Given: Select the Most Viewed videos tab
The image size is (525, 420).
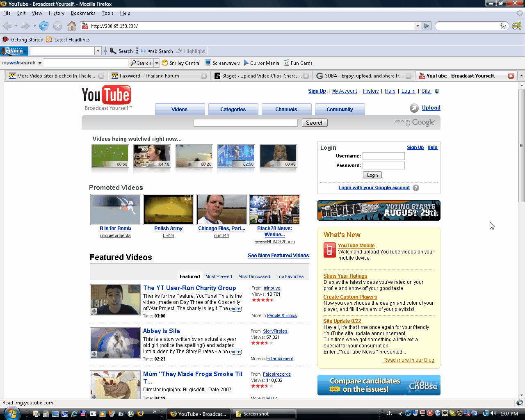Looking at the screenshot, I should (x=219, y=276).
